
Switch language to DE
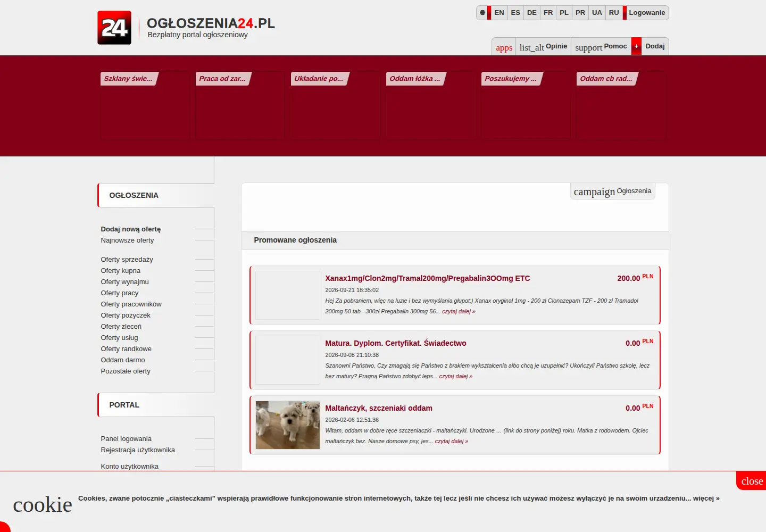(x=532, y=13)
